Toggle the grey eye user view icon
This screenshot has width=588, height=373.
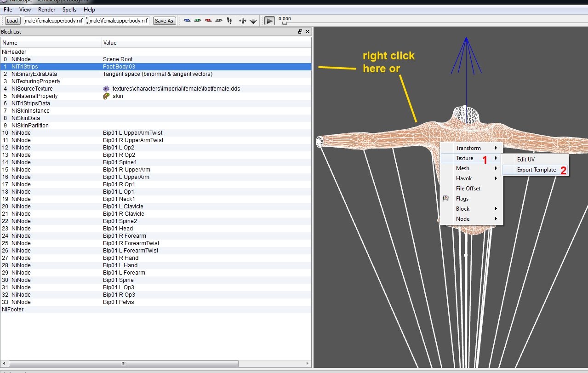pos(218,21)
